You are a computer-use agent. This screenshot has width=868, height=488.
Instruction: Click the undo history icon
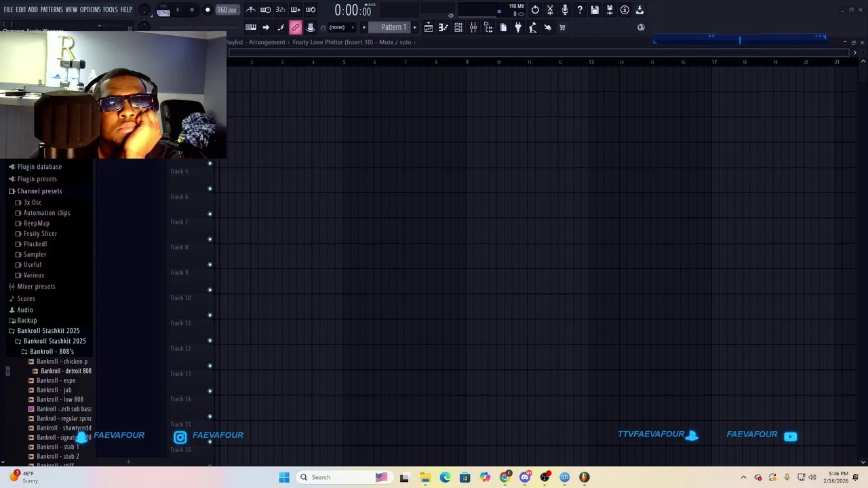point(535,9)
